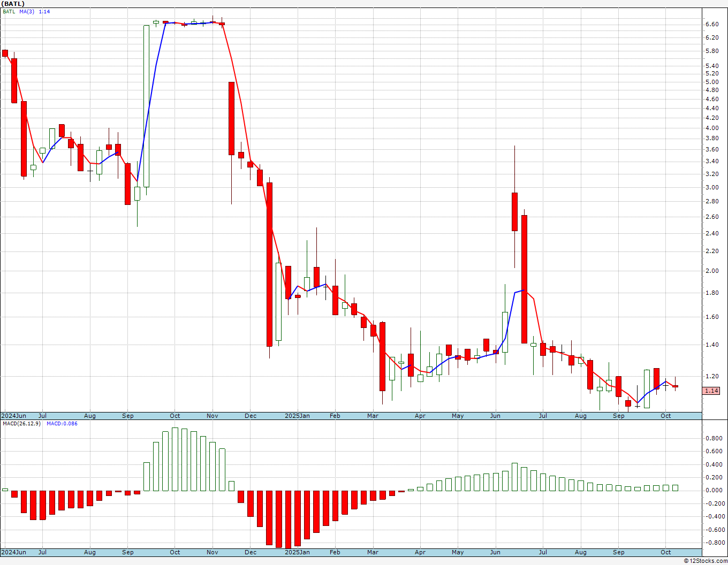
Task: Click the 3.80 price axis label
Action: coord(712,138)
